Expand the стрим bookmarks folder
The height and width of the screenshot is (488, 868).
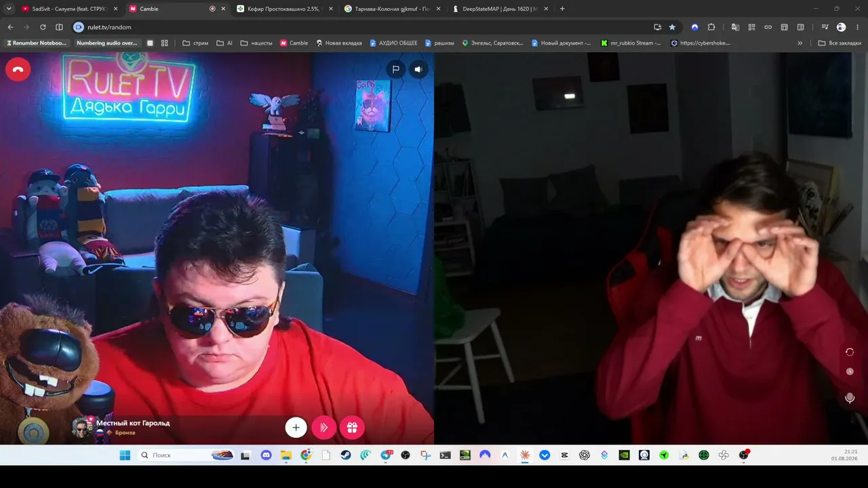click(195, 43)
